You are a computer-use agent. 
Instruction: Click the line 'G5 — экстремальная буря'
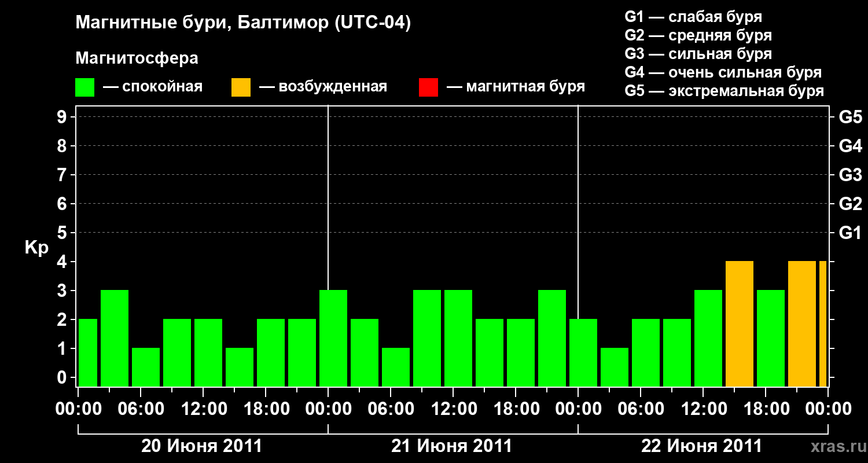pos(724,91)
